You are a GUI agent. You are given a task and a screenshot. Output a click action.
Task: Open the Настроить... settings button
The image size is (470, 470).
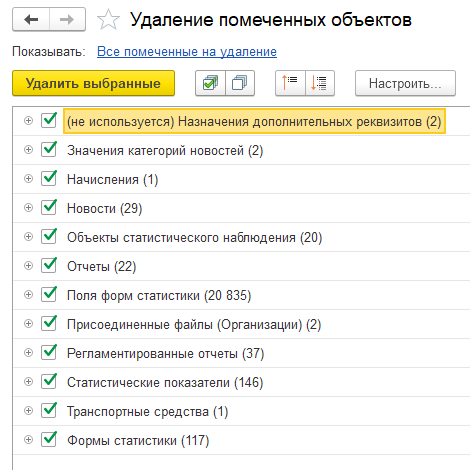pyautogui.click(x=405, y=83)
